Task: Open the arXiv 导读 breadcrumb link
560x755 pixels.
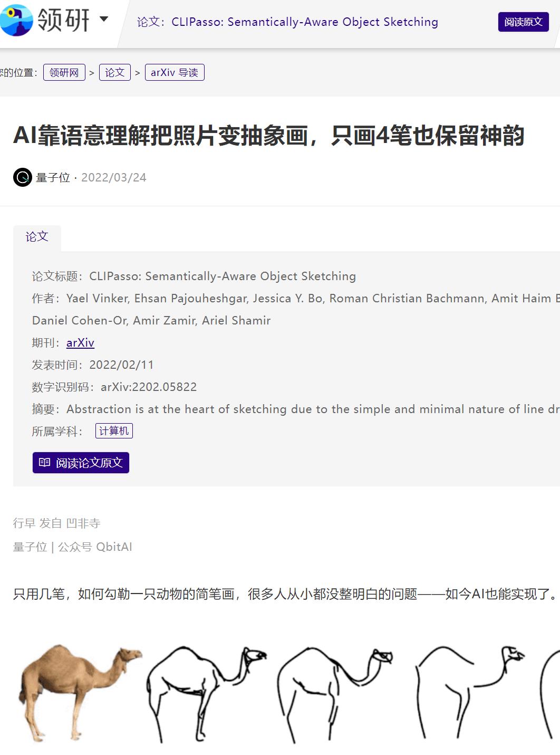Action: pos(175,72)
